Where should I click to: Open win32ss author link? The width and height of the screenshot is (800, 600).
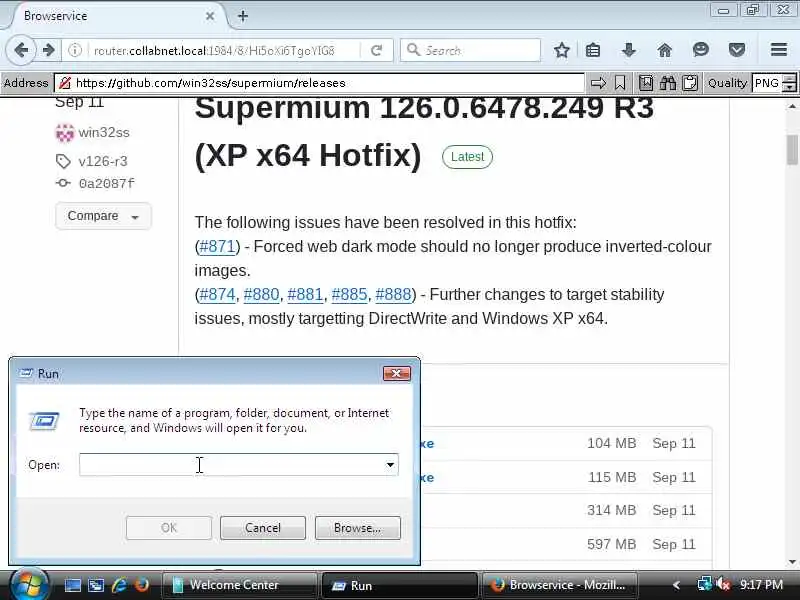tap(104, 133)
